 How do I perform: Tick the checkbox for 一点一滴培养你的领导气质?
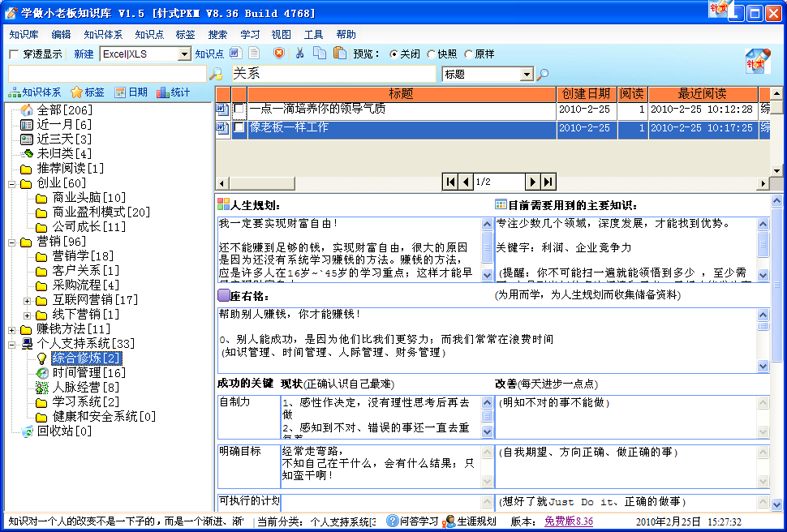[x=239, y=109]
